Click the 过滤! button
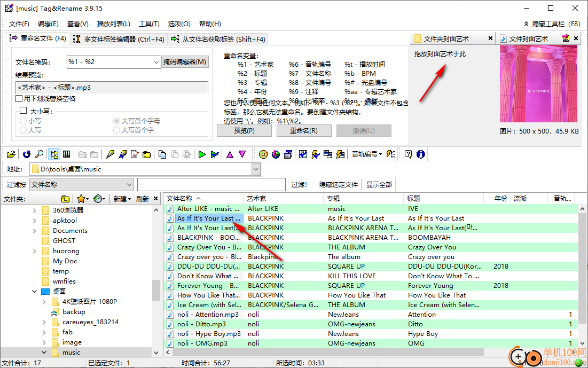The height and width of the screenshot is (368, 588). click(299, 185)
